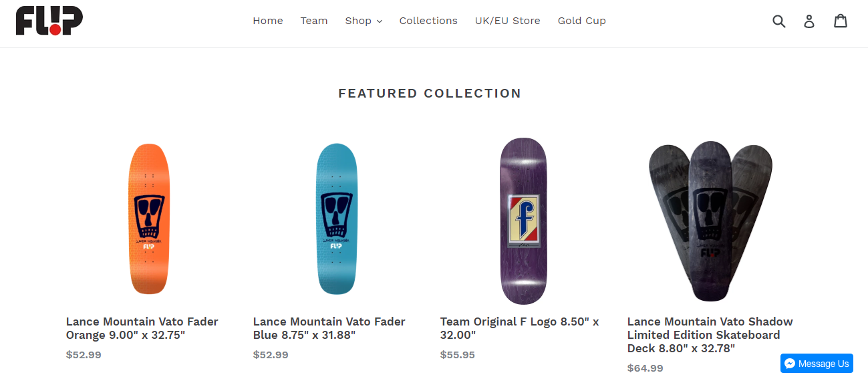Open the Vato Shadow three-deck image
868x387 pixels.
(710, 221)
